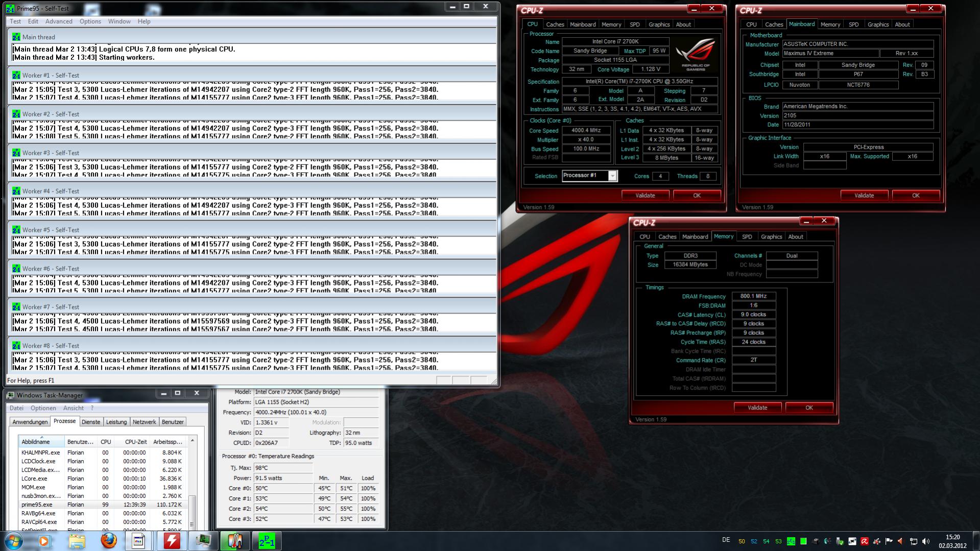
Task: Switch to SPD tab in CPU-Z Memory window
Action: click(x=747, y=237)
